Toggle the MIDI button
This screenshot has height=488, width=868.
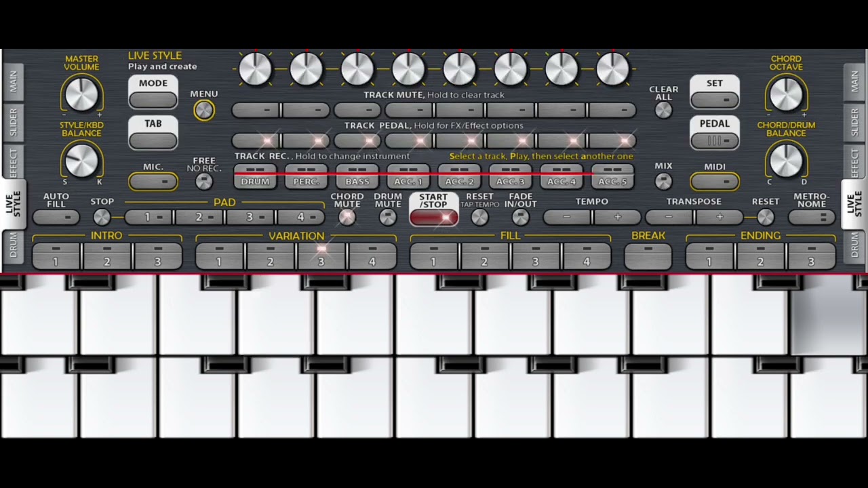[x=715, y=182]
